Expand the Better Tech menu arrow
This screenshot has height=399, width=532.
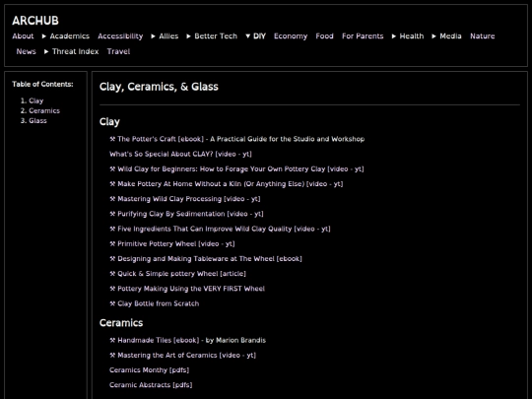188,36
